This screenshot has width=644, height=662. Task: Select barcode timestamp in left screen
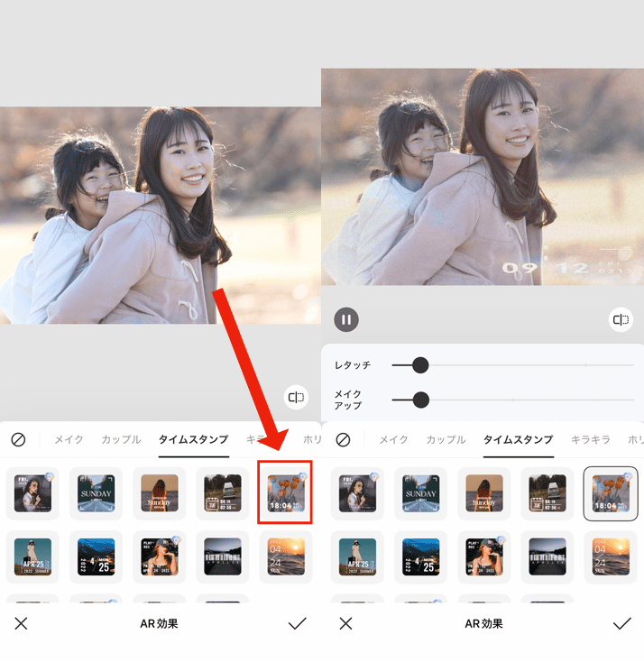pyautogui.click(x=223, y=556)
